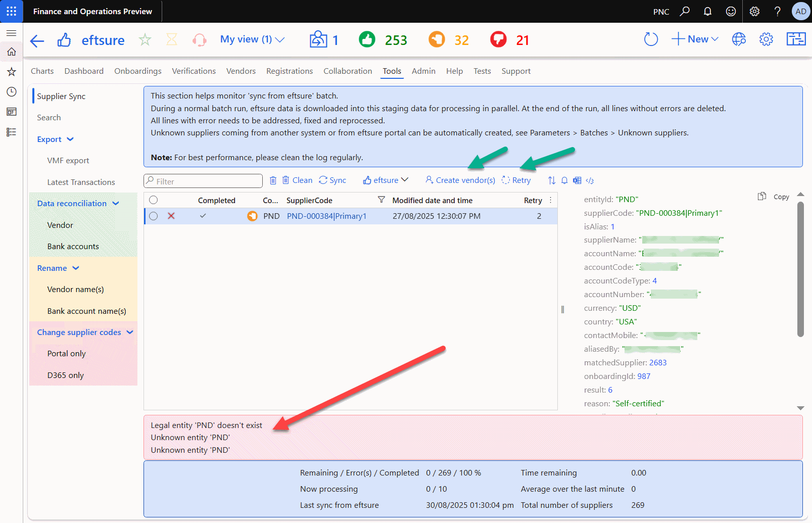Viewport: 812px width, 523px height.
Task: Collapse the Rename section
Action: (58, 268)
